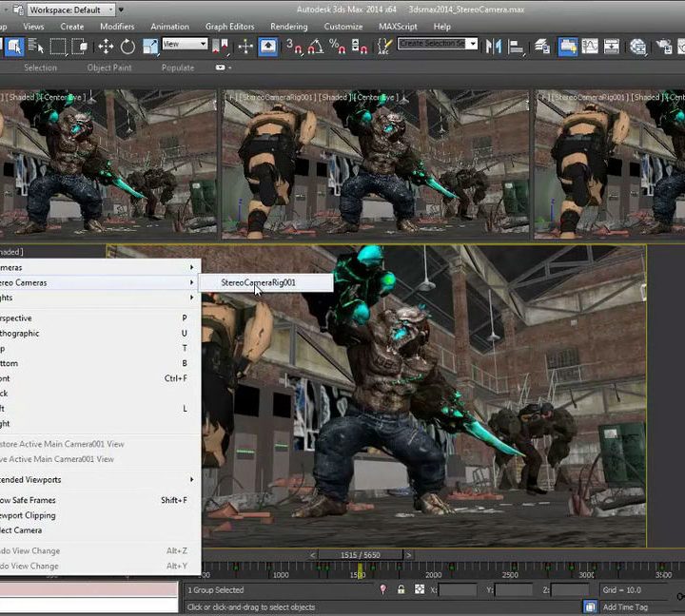The height and width of the screenshot is (616, 685).
Task: Toggle the Graphite Ribbon button
Action: click(x=567, y=47)
